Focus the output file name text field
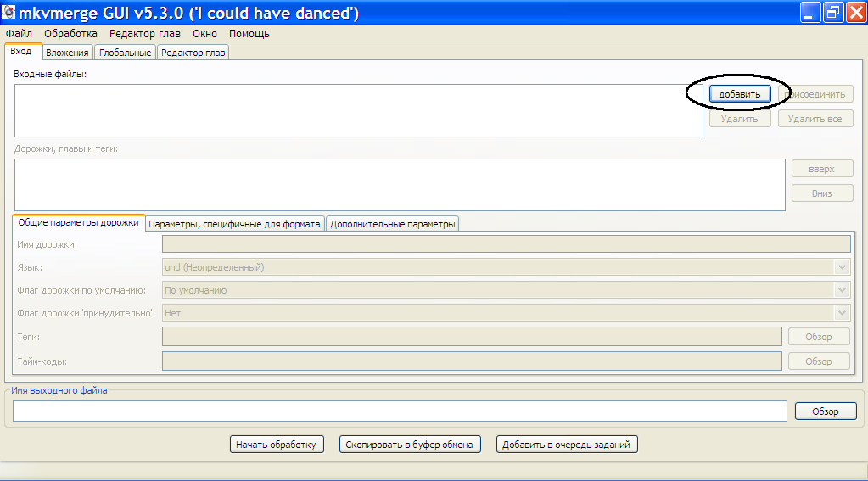 click(x=399, y=411)
